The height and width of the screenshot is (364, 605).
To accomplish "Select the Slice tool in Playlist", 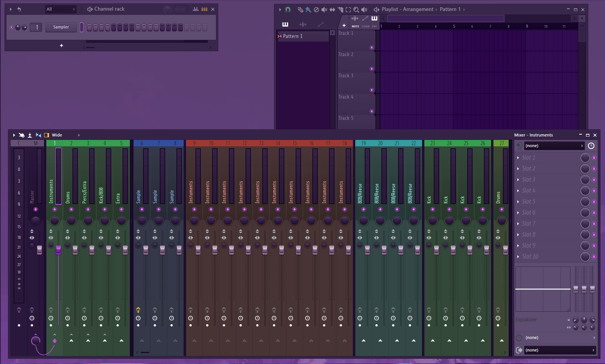I will pyautogui.click(x=340, y=9).
